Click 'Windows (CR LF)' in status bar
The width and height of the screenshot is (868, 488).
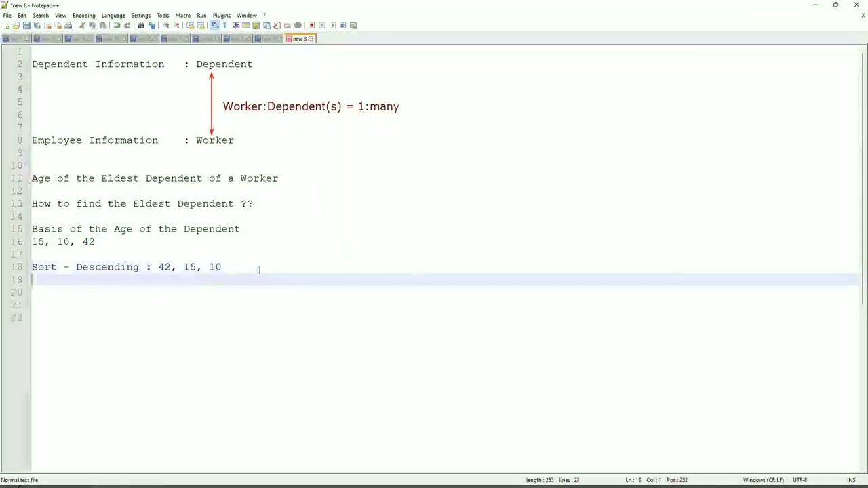pos(764,480)
